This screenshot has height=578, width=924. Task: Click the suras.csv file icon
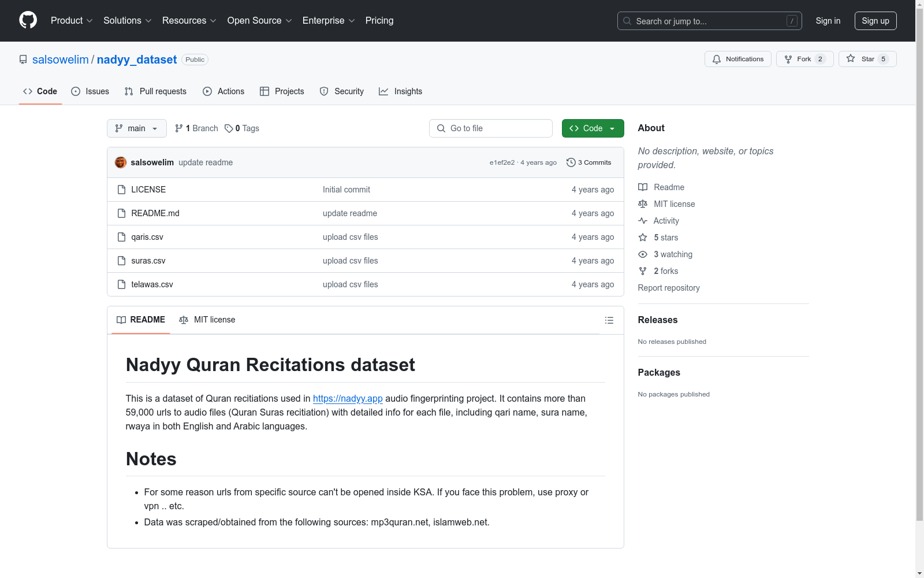click(x=121, y=261)
